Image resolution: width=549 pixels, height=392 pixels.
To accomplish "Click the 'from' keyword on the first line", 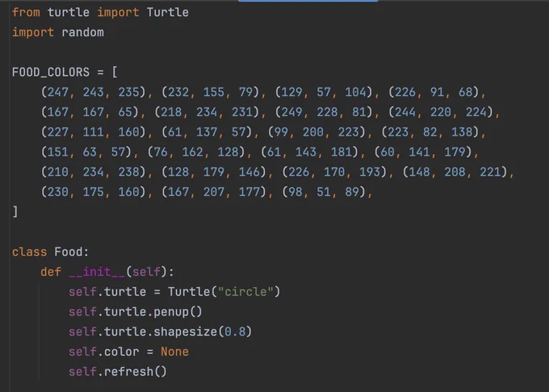I will pos(26,13).
